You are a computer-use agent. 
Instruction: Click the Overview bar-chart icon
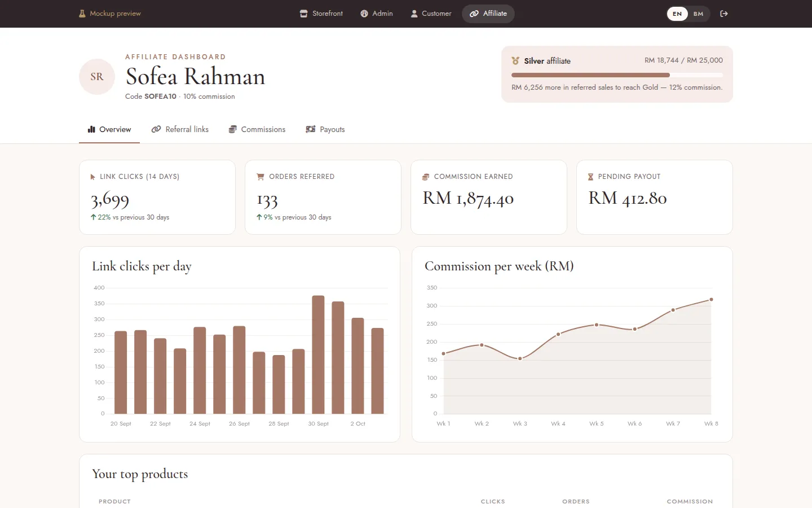tap(91, 129)
